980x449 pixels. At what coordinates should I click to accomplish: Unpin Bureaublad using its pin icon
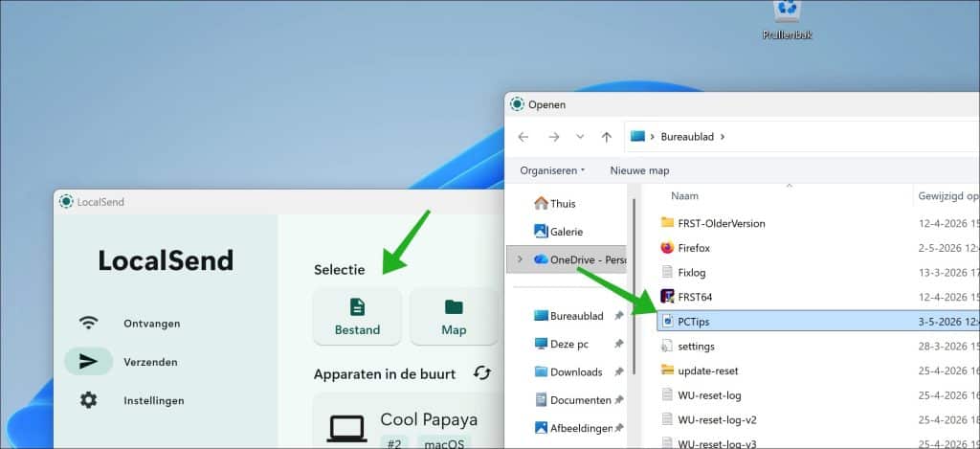pos(619,316)
